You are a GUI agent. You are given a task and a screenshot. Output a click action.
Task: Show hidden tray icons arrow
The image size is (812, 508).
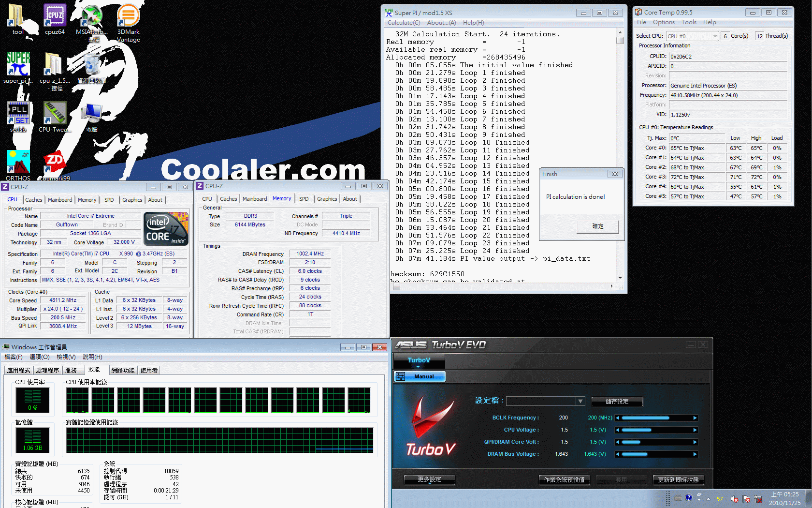(708, 499)
